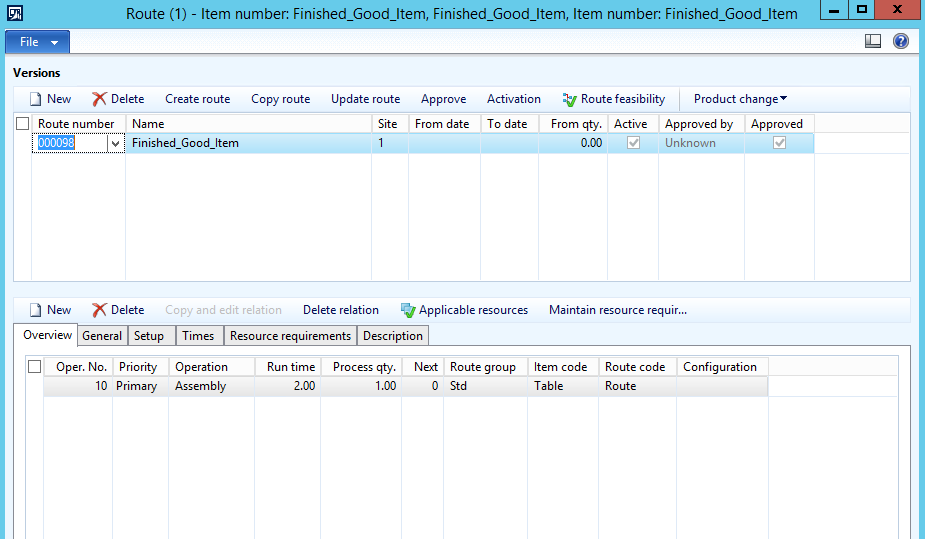Click the New icon in operations toolbar

coord(35,310)
